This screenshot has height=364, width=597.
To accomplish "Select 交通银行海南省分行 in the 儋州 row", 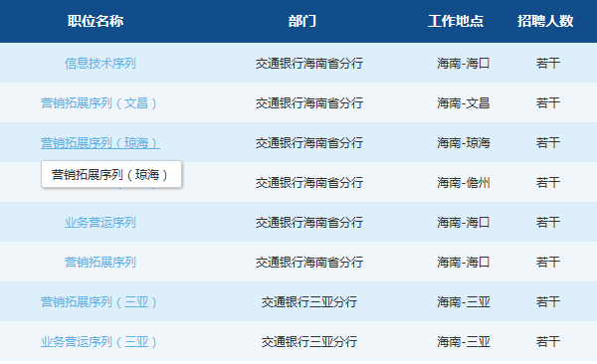I will coord(309,183).
